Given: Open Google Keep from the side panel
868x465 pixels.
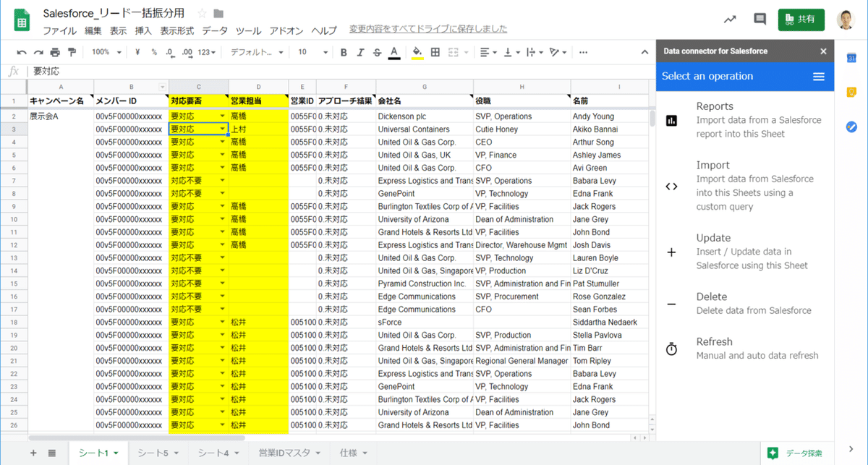Looking at the screenshot, I should (x=851, y=92).
